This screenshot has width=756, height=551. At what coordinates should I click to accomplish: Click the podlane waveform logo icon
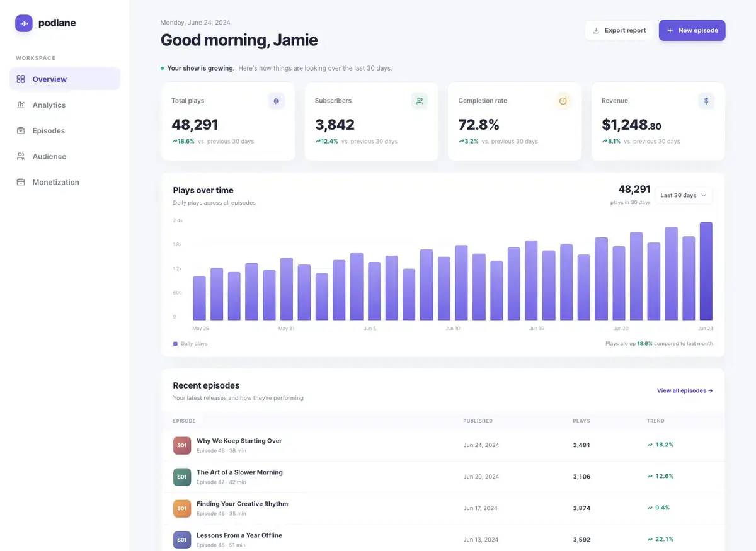point(24,23)
